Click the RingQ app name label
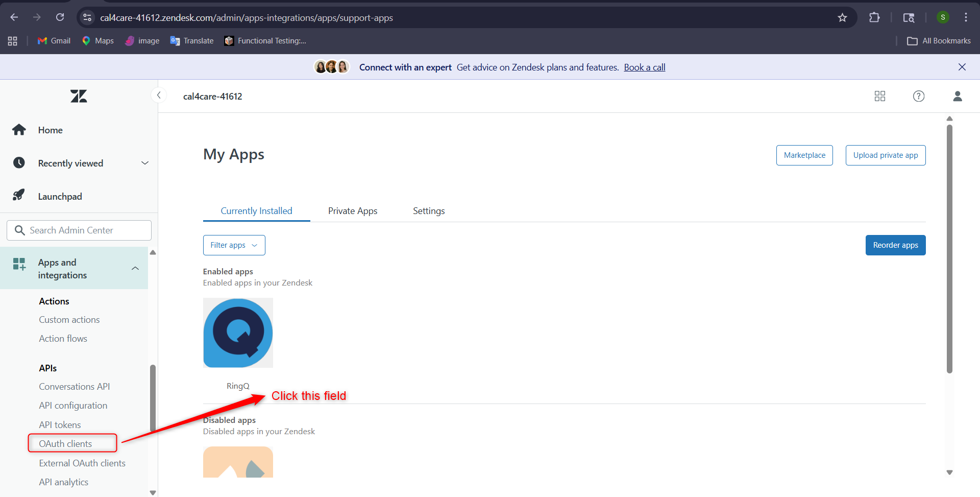 pos(238,386)
